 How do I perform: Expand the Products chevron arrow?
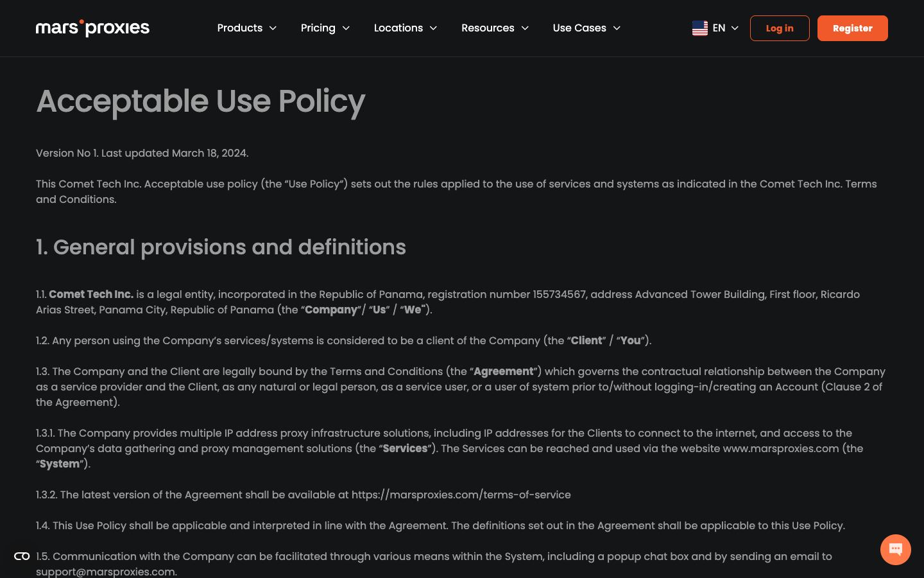pos(273,28)
